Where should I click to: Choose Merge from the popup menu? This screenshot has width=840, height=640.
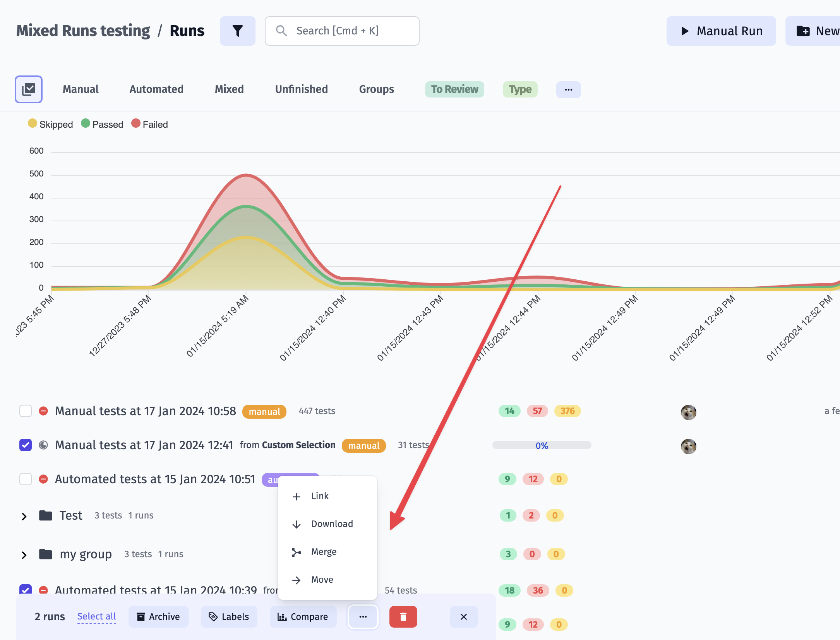[x=327, y=552]
